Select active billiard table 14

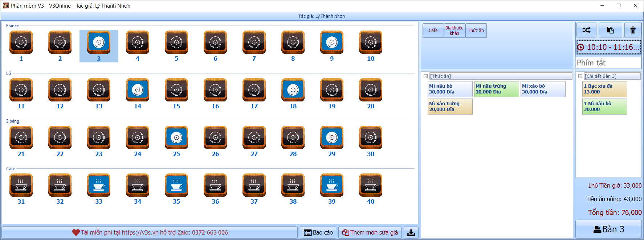(138, 94)
